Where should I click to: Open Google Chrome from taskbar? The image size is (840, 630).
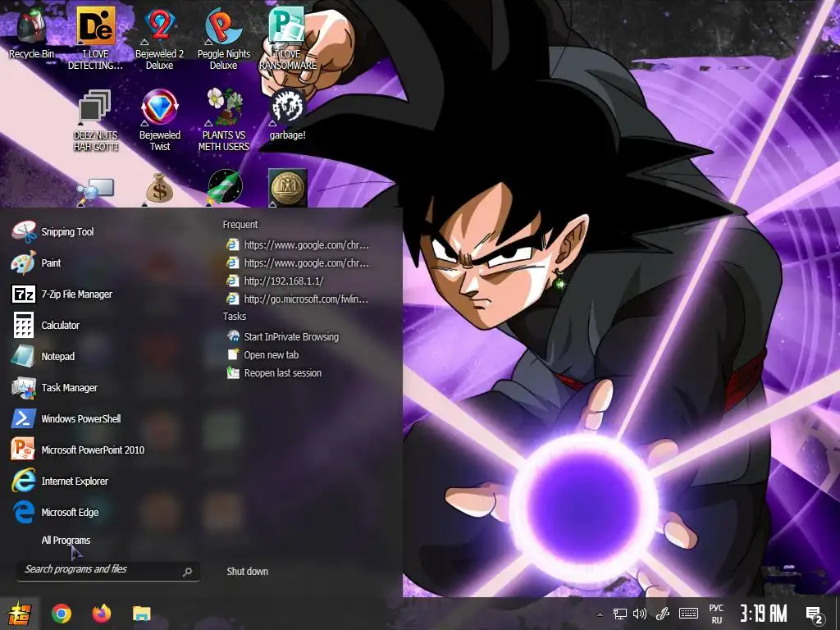coord(61,614)
